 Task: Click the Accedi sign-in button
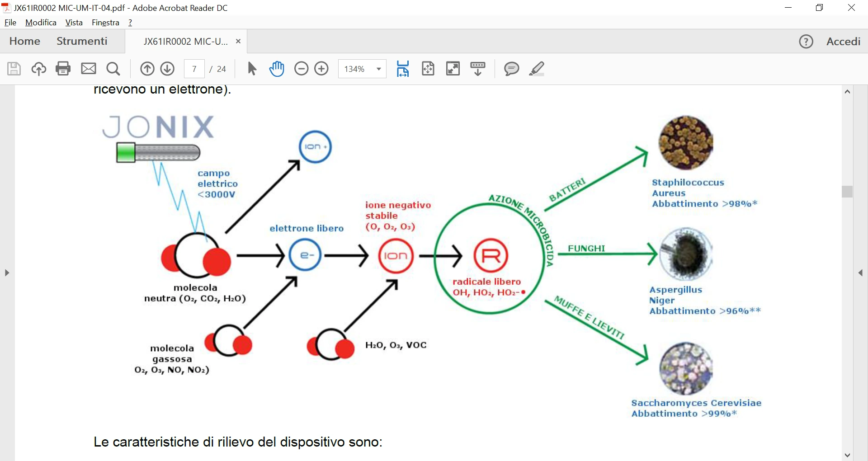(843, 42)
